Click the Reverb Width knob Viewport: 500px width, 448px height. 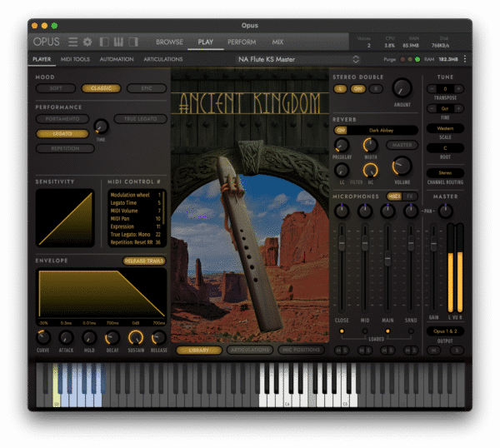(370, 145)
